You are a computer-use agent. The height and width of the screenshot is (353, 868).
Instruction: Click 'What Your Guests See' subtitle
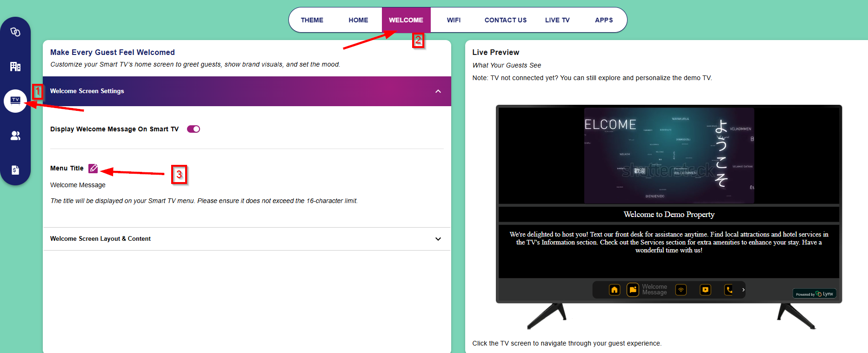[507, 65]
